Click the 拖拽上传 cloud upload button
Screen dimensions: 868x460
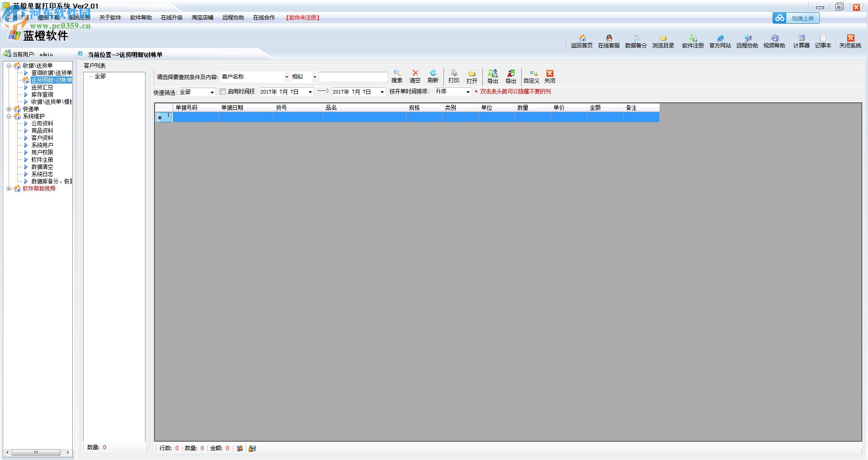(796, 18)
